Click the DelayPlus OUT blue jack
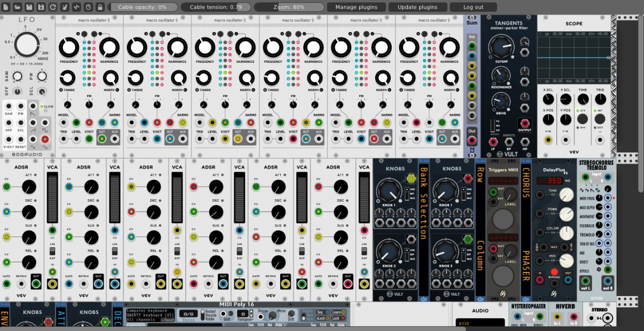644x331 pixels. click(x=568, y=281)
